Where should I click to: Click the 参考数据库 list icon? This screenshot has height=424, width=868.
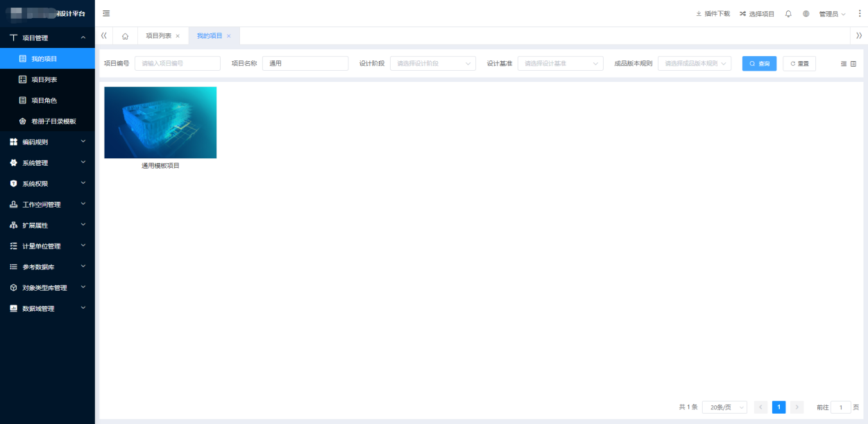point(13,266)
